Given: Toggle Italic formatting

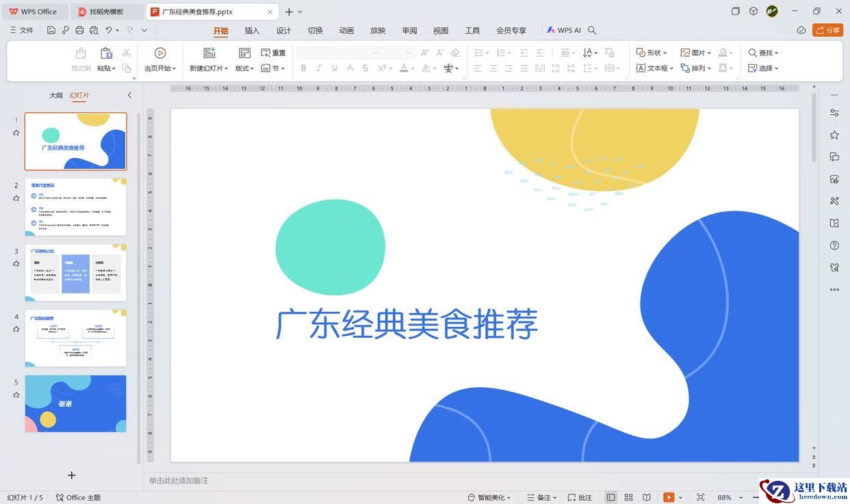Looking at the screenshot, I should click(x=319, y=68).
